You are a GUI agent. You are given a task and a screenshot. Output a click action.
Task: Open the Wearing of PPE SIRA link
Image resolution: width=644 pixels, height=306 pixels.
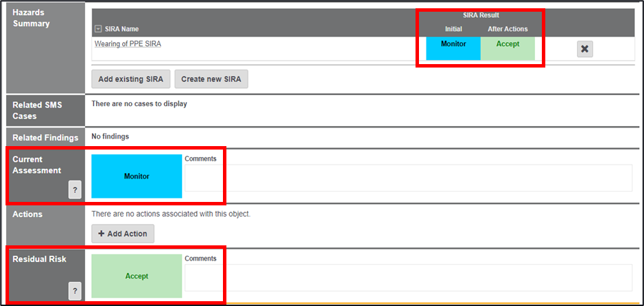click(x=128, y=43)
